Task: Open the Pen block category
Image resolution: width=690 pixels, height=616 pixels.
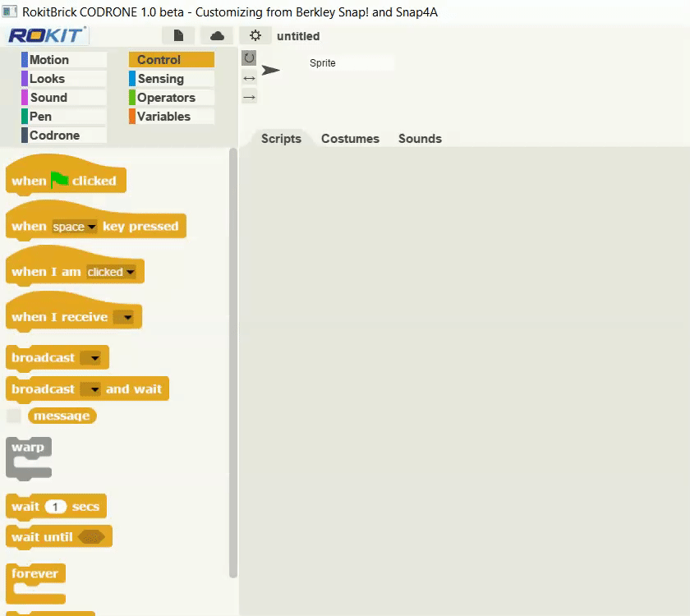Action: pyautogui.click(x=64, y=117)
